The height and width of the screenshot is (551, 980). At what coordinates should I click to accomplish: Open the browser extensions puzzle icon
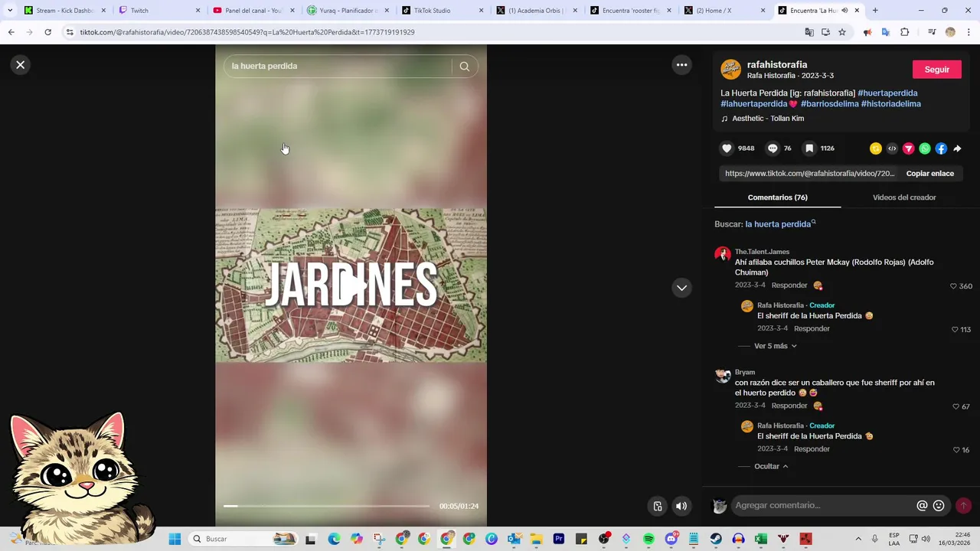(905, 32)
